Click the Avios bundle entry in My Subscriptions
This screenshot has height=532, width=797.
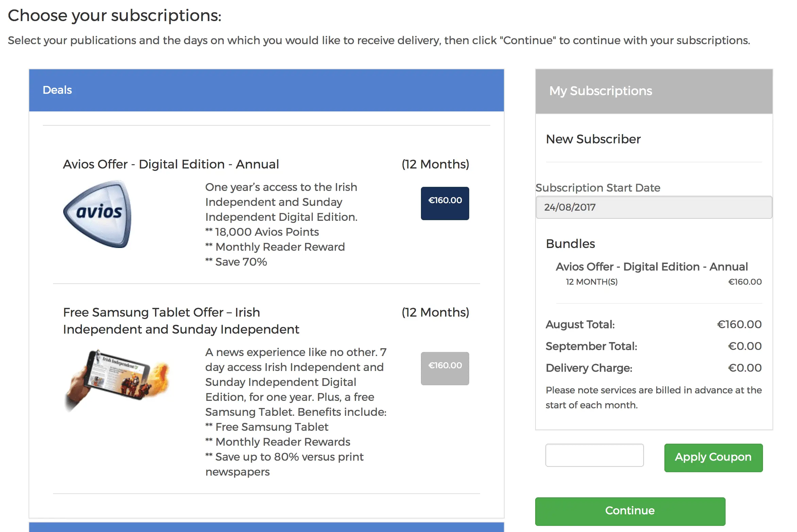pyautogui.click(x=651, y=267)
